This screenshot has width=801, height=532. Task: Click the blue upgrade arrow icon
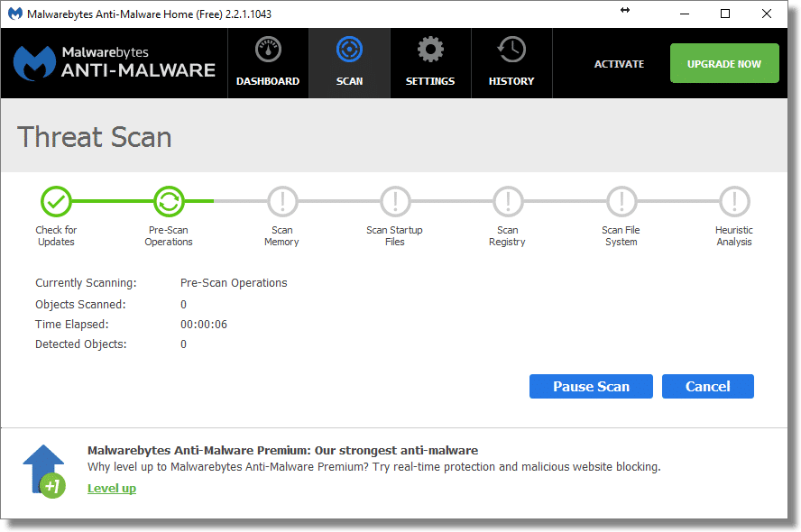pos(44,471)
